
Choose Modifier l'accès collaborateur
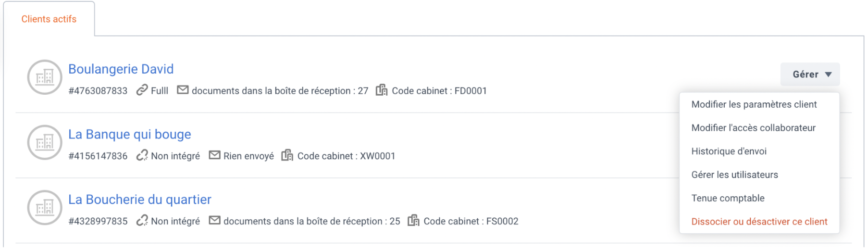click(753, 128)
